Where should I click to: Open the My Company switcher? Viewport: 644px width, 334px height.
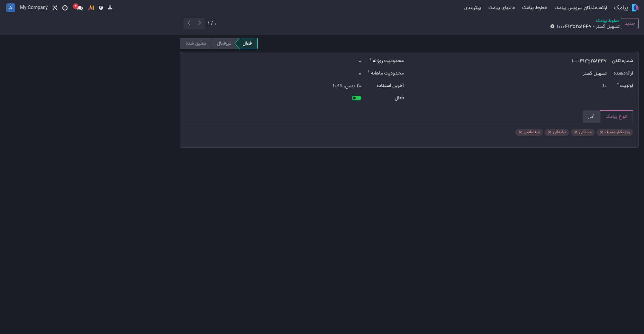click(x=34, y=7)
